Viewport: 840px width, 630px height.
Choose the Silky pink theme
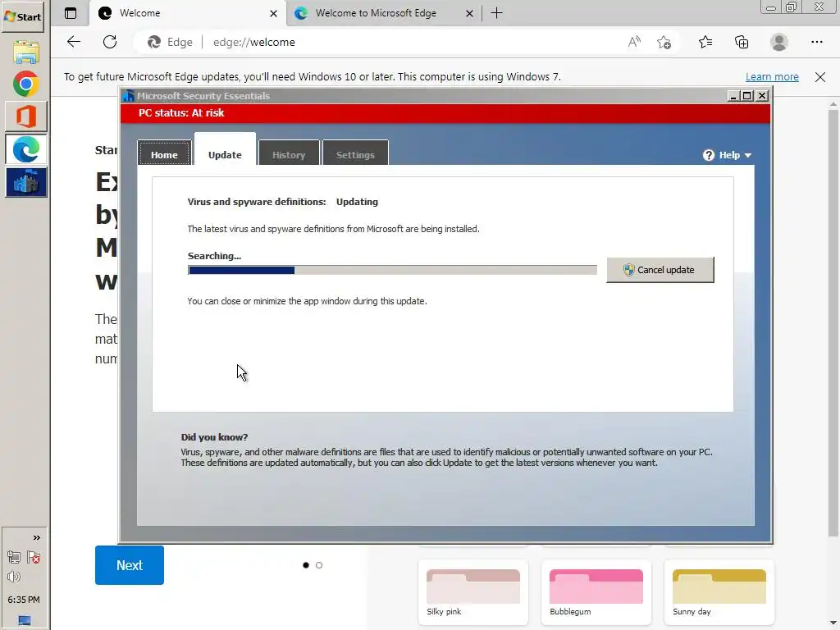(472, 591)
